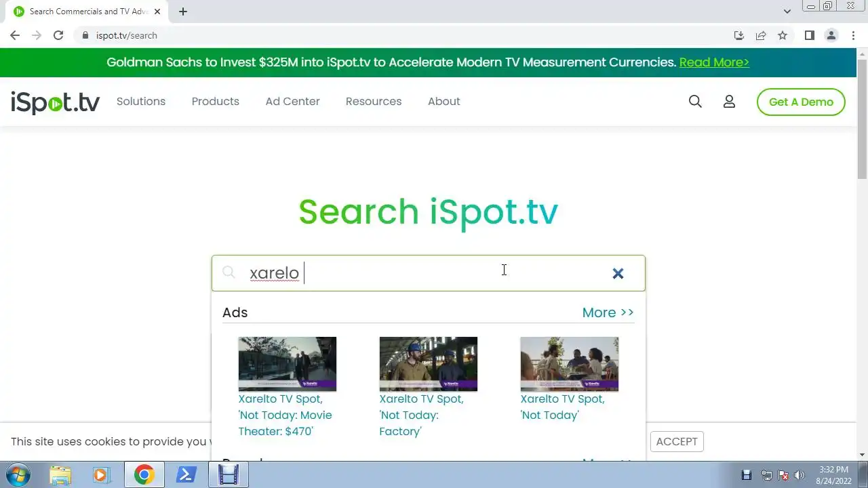Click the volume icon in system tray
The image size is (868, 488).
tap(800, 475)
